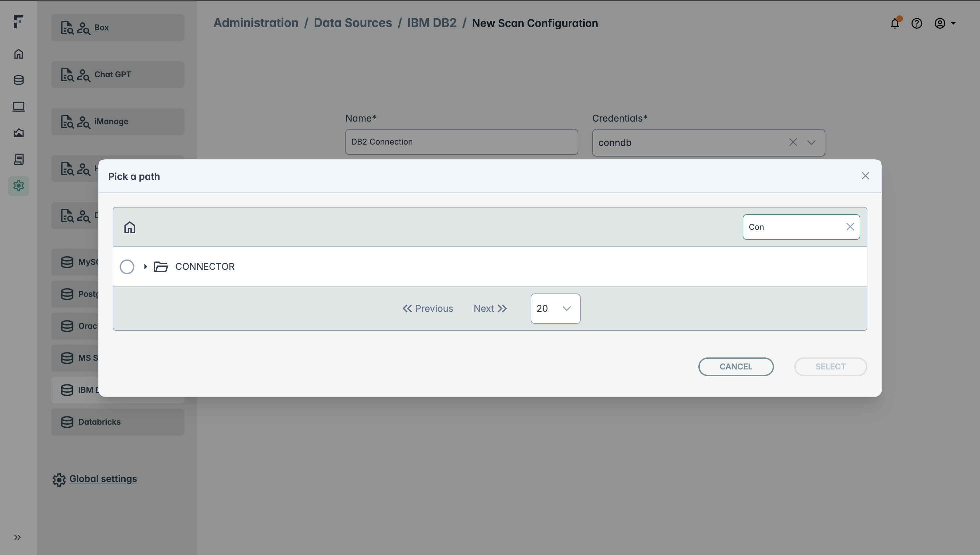Click the path search input field
This screenshot has width=980, height=555.
click(793, 227)
